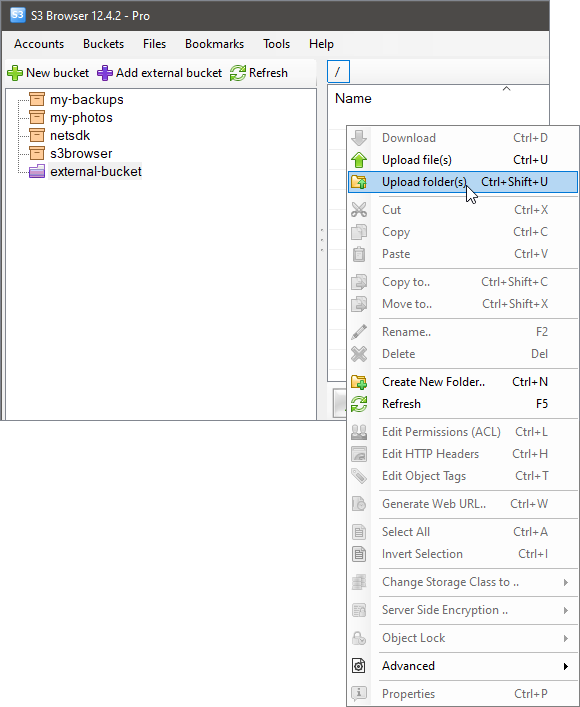Select external-bucket in bucket tree
Viewport: 580px width, 707px height.
click(x=96, y=171)
